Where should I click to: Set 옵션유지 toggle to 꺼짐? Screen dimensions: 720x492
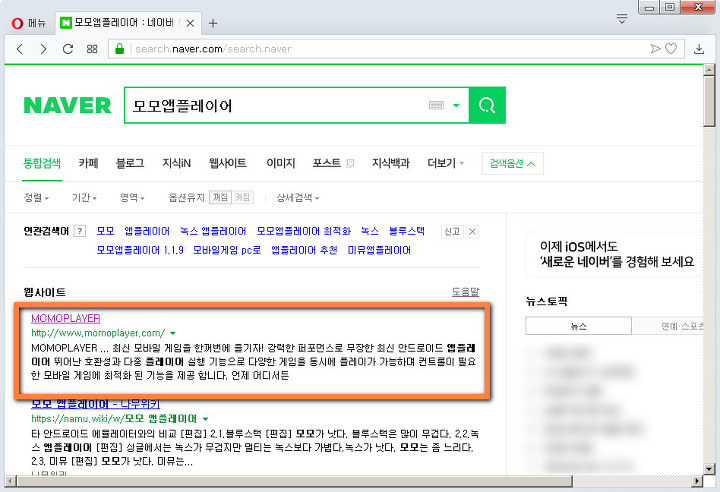(x=220, y=197)
